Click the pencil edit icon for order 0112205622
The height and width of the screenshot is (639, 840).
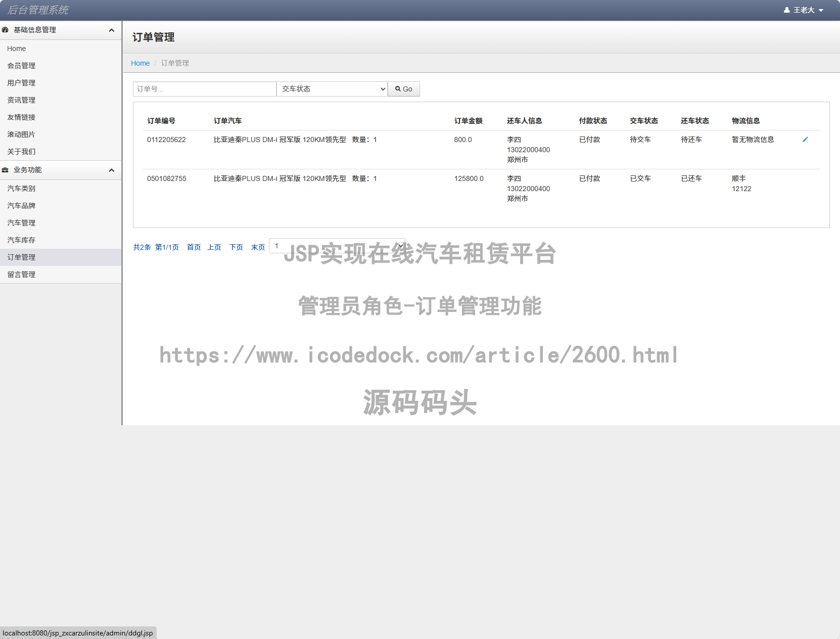(805, 140)
